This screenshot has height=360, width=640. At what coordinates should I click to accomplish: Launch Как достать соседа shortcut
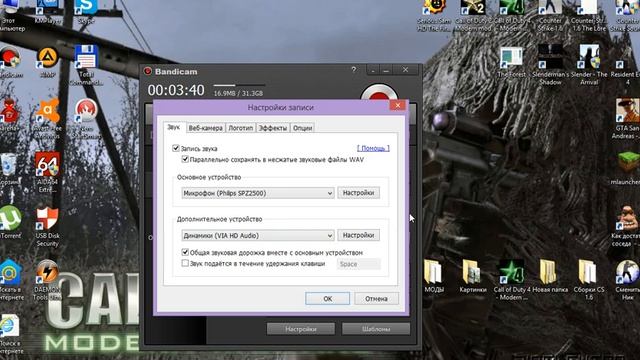pyautogui.click(x=627, y=227)
